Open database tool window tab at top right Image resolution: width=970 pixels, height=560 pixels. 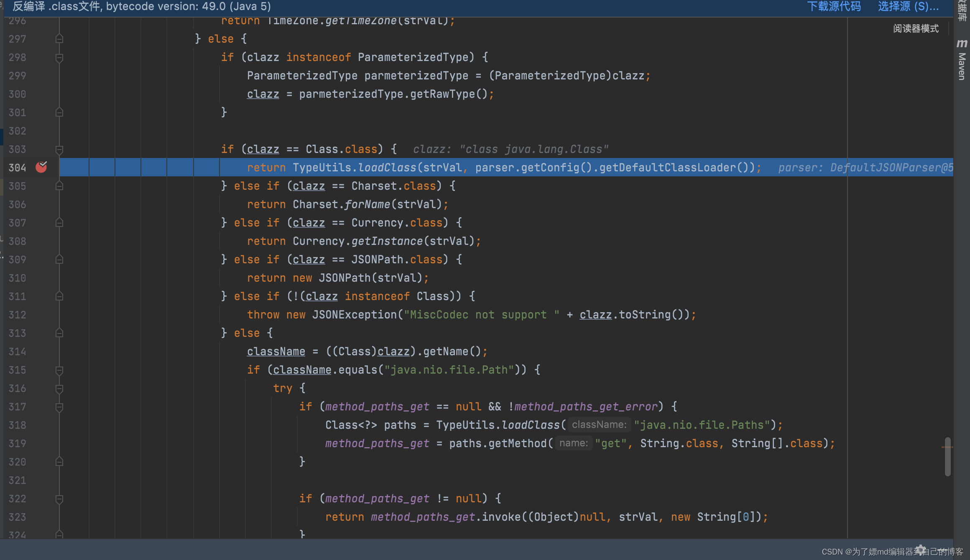click(x=962, y=10)
